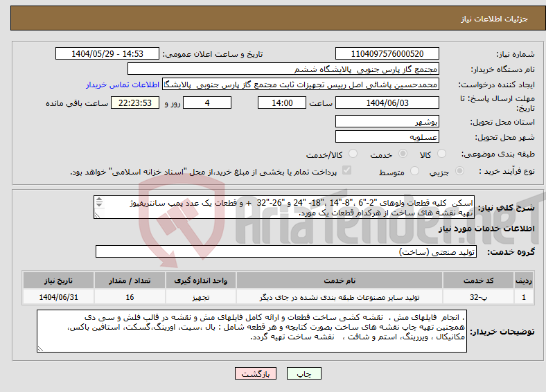Click the کد خدمت column header
The width and height of the screenshot is (546, 392).
[479, 280]
